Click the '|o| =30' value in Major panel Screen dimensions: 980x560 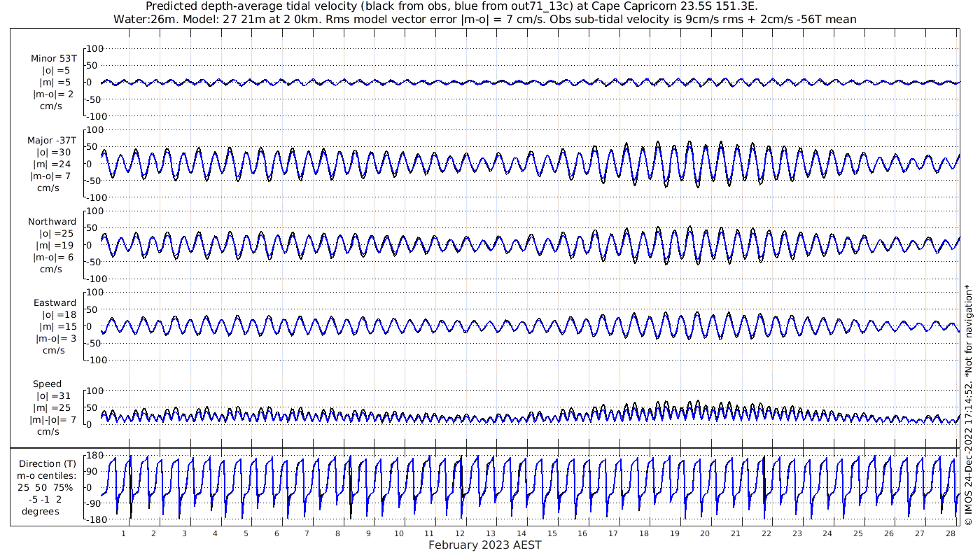(x=55, y=152)
